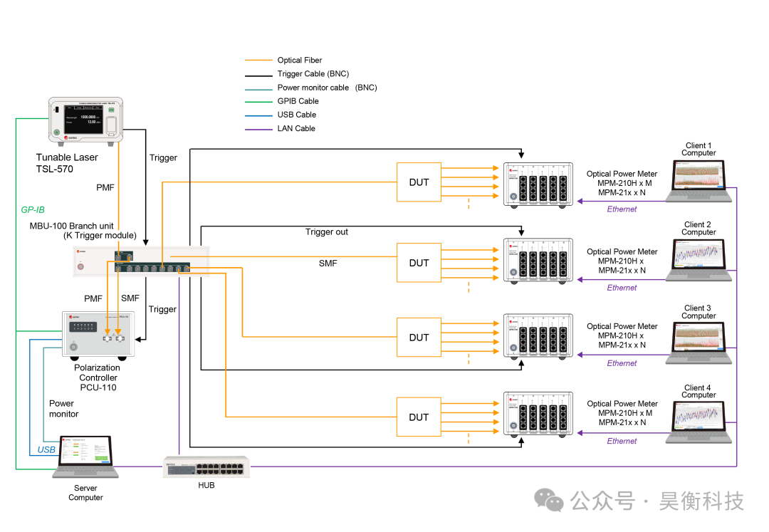The width and height of the screenshot is (769, 532).
Task: Click the "Trigger out" label
Action: coord(327,232)
